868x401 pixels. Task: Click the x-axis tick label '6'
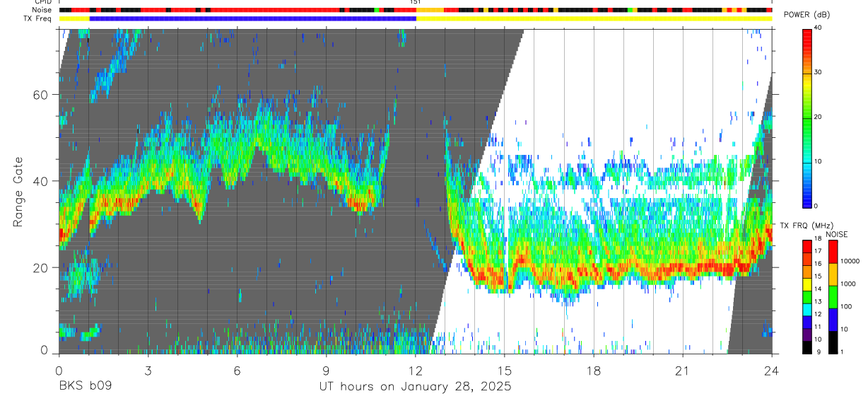(237, 370)
